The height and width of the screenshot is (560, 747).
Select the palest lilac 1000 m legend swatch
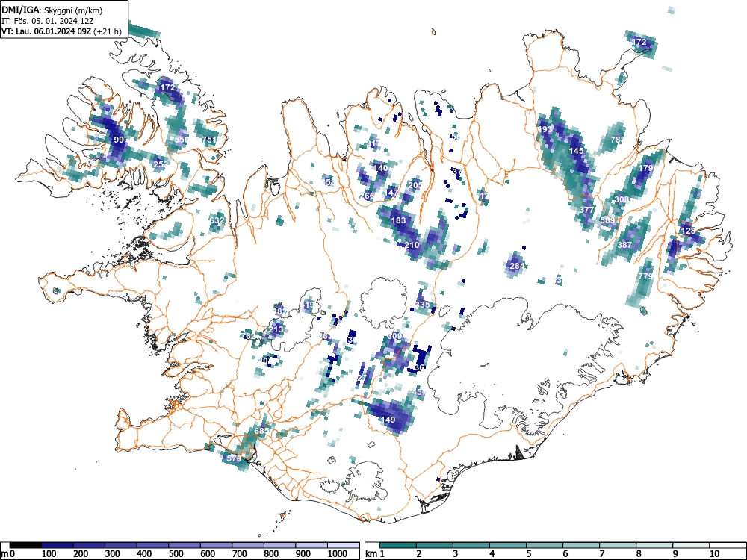[344, 545]
